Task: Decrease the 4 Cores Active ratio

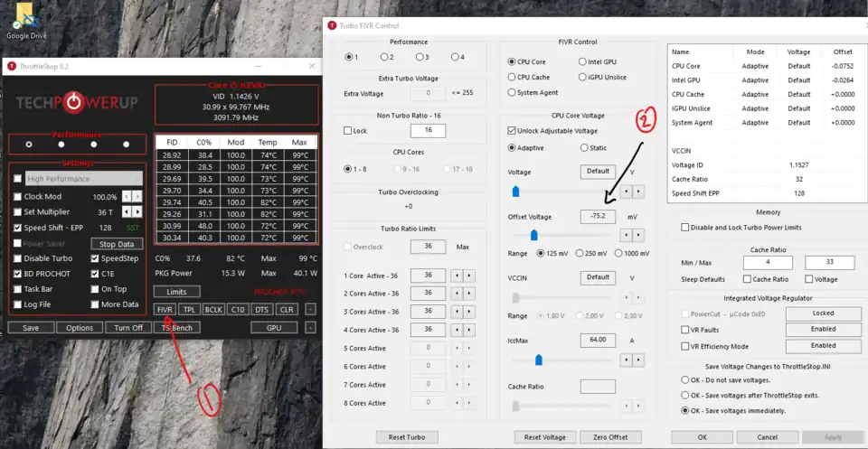Action: pyautogui.click(x=458, y=330)
